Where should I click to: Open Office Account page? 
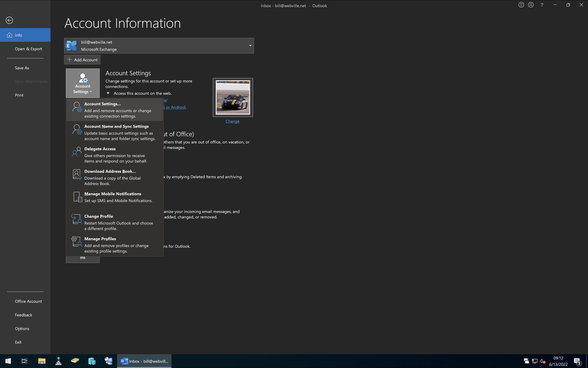point(25,301)
